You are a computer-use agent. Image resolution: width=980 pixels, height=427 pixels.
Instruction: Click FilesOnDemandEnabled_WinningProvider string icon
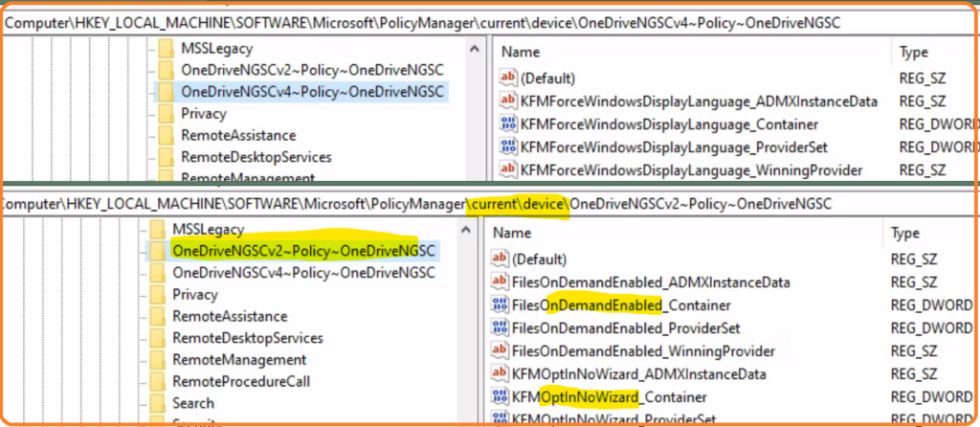coord(500,350)
